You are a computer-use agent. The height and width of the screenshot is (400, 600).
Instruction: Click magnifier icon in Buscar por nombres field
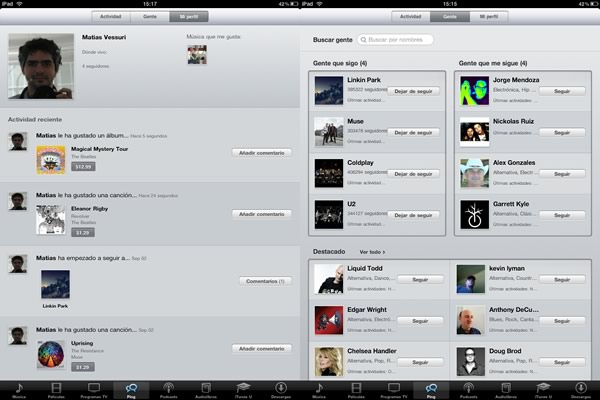click(364, 40)
